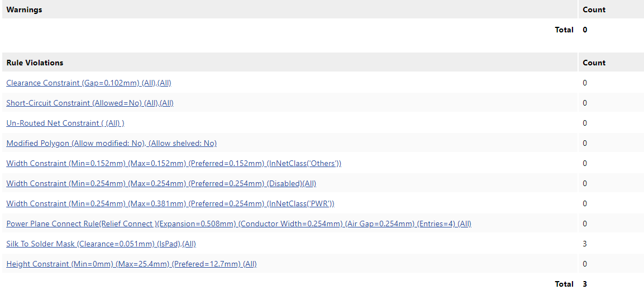Click the Total label under Rule Violations
Screen dimensions: 644x304
[x=564, y=284]
